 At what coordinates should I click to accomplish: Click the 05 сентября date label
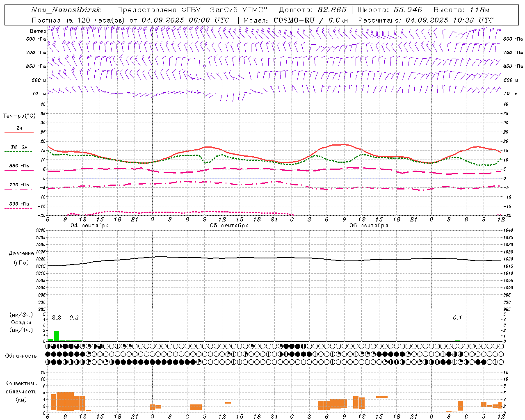pyautogui.click(x=229, y=226)
